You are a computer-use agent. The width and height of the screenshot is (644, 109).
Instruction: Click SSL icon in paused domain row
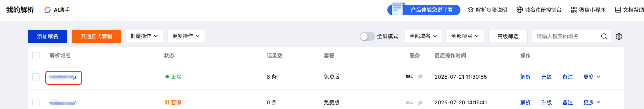pyautogui.click(x=409, y=103)
